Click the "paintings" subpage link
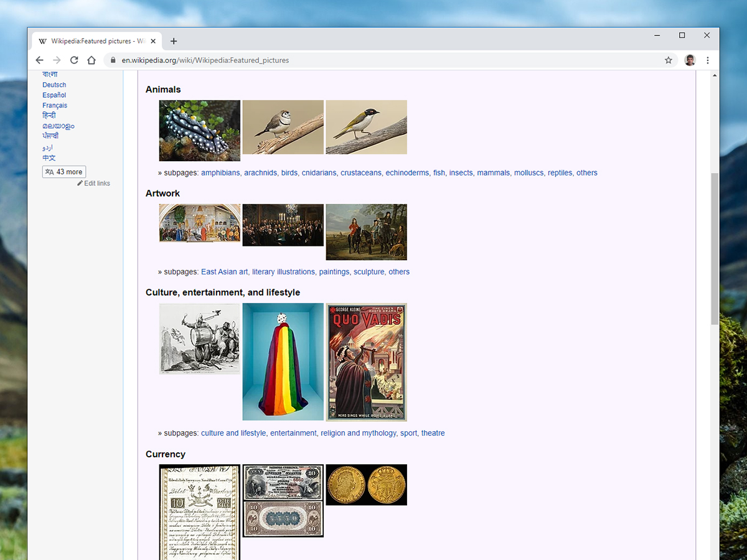The height and width of the screenshot is (560, 747). [x=334, y=271]
